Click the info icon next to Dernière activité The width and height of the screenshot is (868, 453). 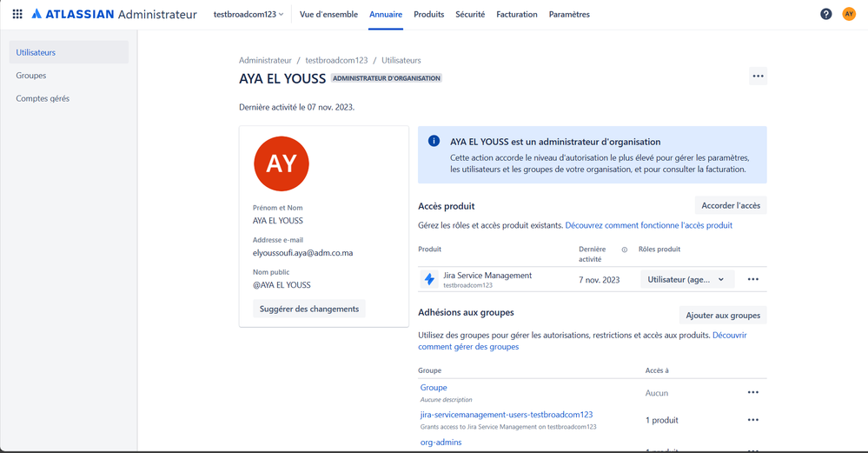point(625,250)
